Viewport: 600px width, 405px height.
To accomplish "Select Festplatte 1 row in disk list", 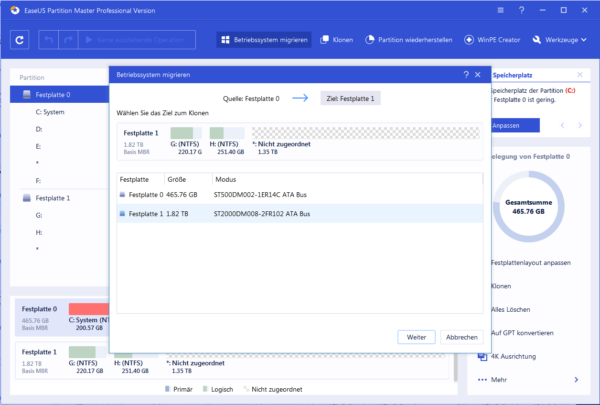I will pos(300,214).
